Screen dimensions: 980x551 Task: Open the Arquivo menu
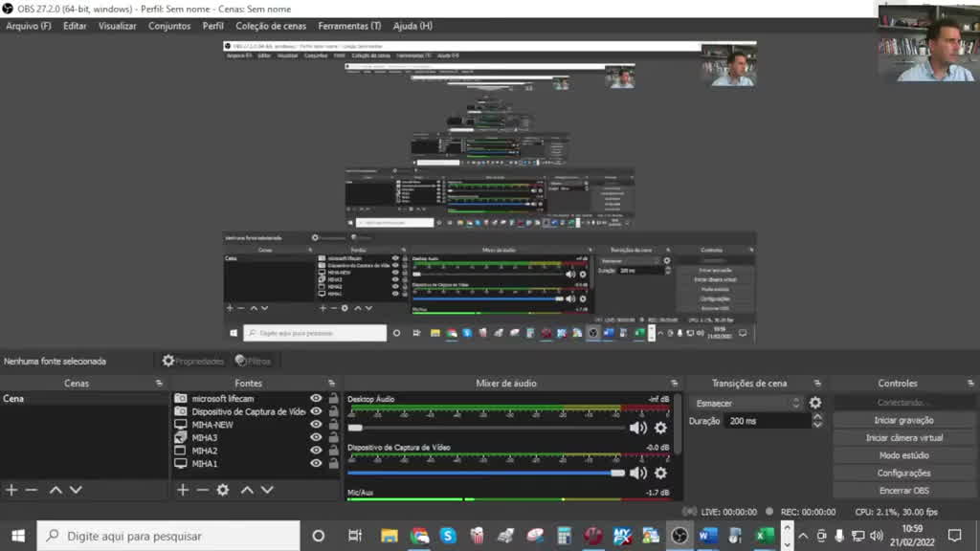29,26
